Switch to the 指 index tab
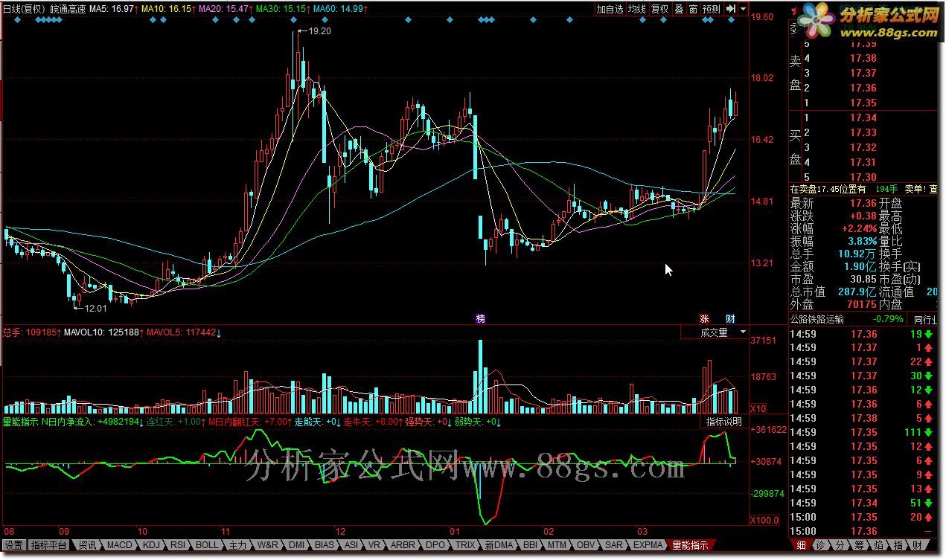 pyautogui.click(x=898, y=545)
